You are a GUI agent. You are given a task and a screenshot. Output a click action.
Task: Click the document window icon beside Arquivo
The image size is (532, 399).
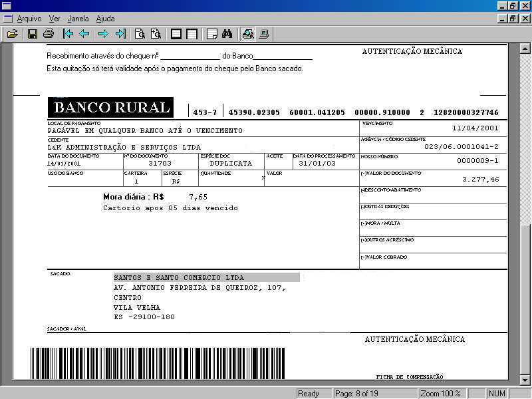tap(7, 19)
